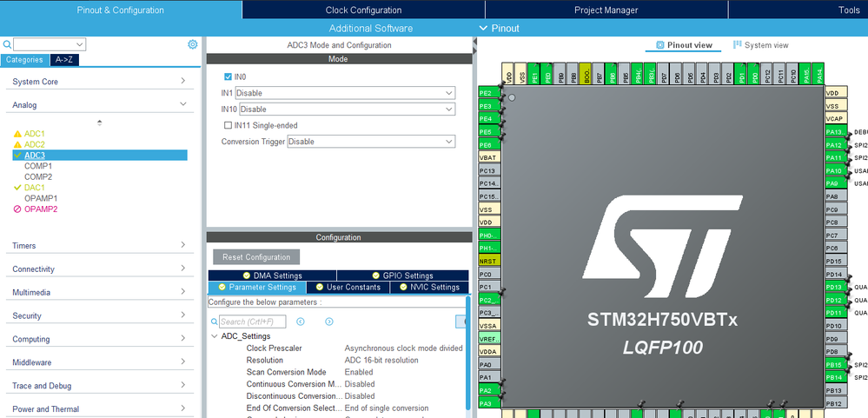Expand the Trace and Debug category

pos(99,385)
